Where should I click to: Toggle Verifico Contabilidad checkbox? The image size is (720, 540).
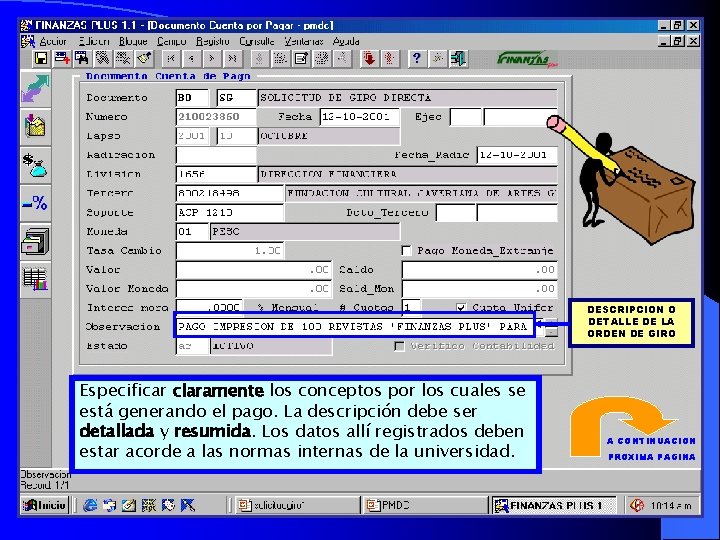coord(399,346)
